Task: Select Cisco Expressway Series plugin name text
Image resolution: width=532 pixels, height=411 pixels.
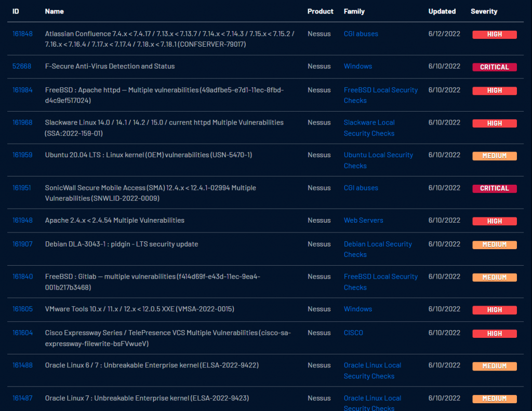Action: [x=168, y=338]
